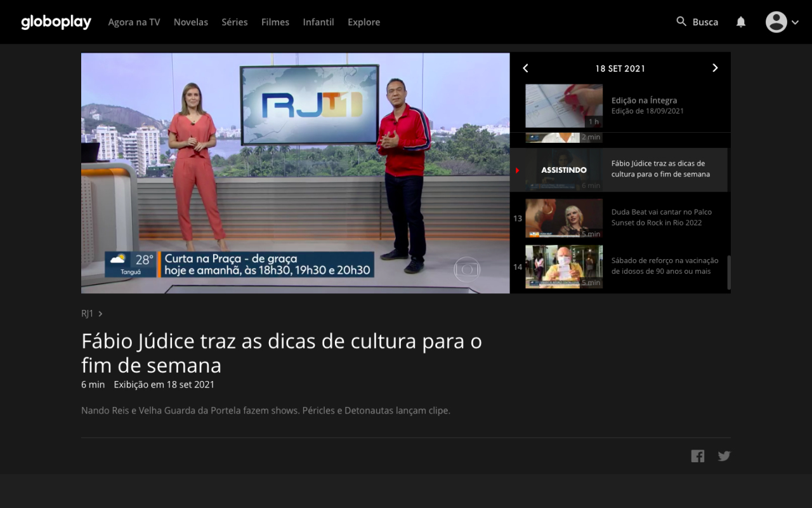The width and height of the screenshot is (812, 508).
Task: Go to next date in playlist
Action: pos(715,68)
